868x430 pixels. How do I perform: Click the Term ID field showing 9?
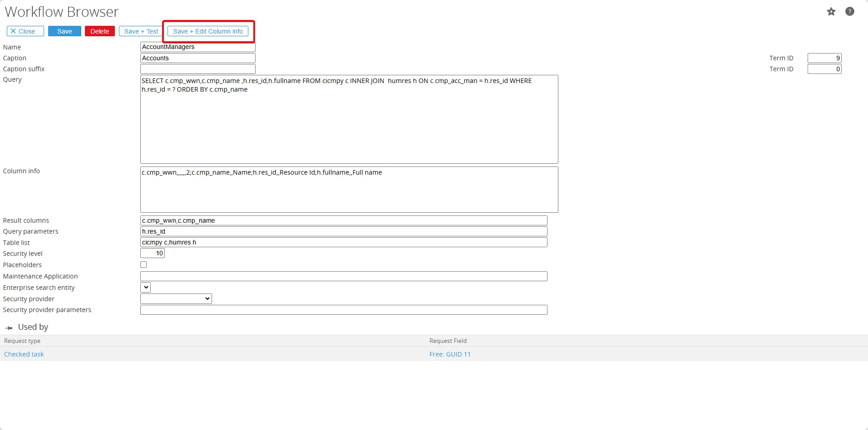pyautogui.click(x=824, y=58)
